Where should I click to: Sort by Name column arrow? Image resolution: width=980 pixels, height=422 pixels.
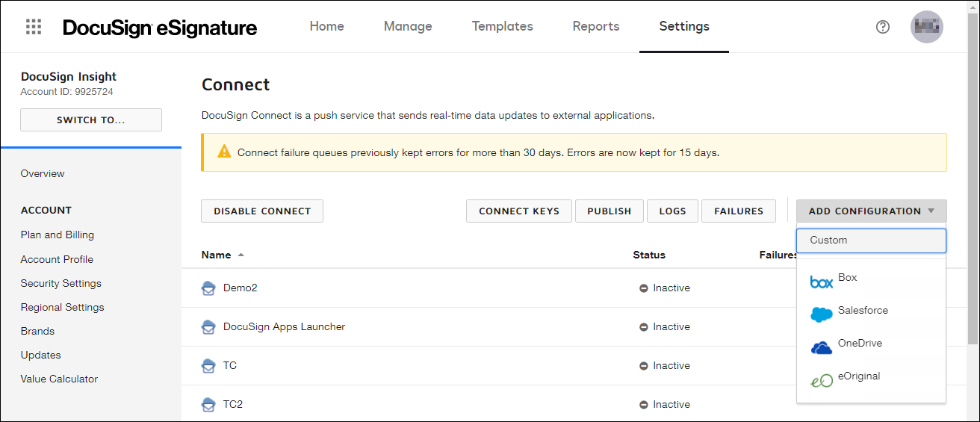pyautogui.click(x=241, y=255)
